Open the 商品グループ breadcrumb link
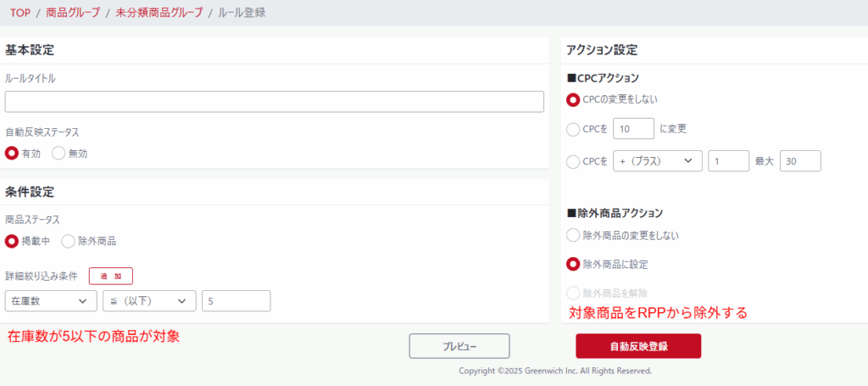868x386 pixels. (72, 13)
